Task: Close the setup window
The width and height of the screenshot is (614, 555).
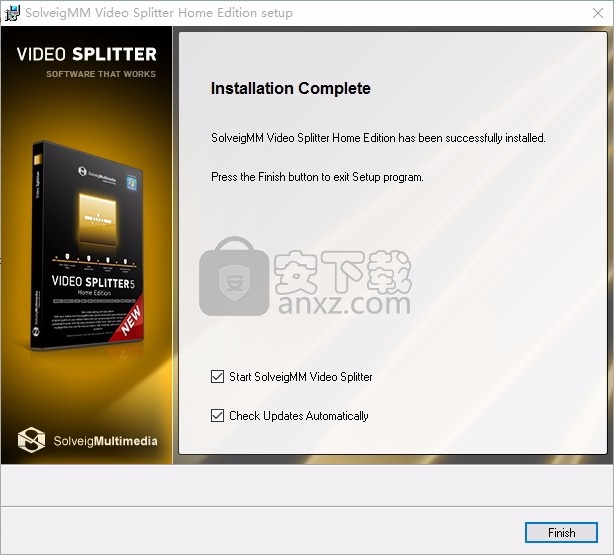Action: pos(598,13)
